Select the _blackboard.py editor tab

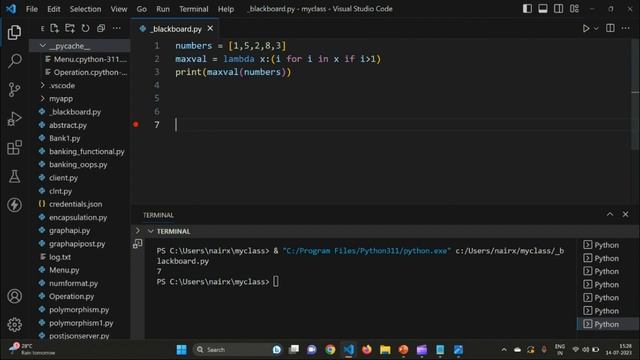175,29
